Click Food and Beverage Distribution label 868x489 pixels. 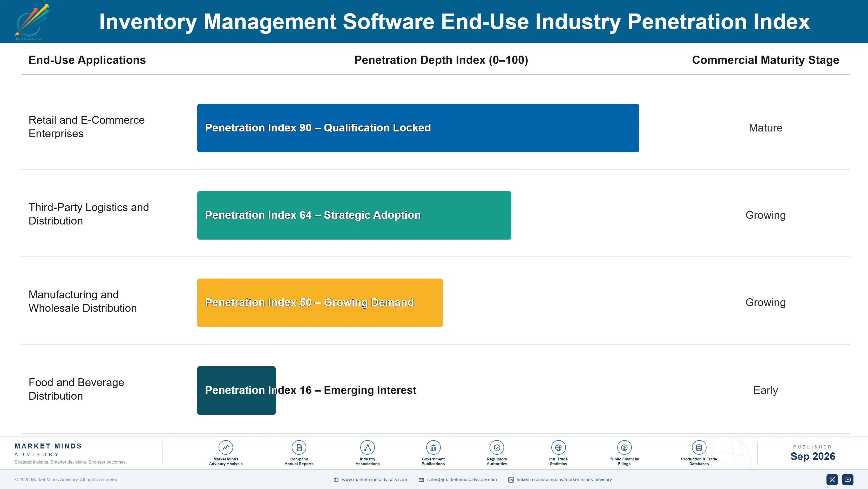[76, 389]
